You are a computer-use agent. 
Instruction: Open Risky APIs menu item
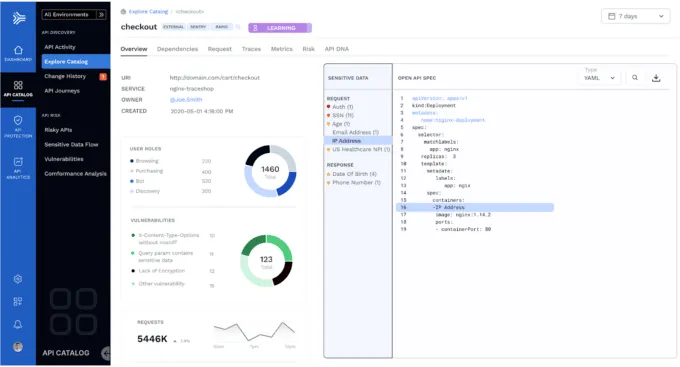tap(58, 130)
